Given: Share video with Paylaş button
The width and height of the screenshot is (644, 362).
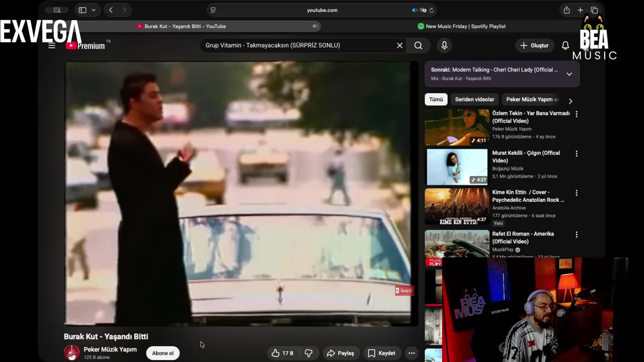Looking at the screenshot, I should 341,353.
